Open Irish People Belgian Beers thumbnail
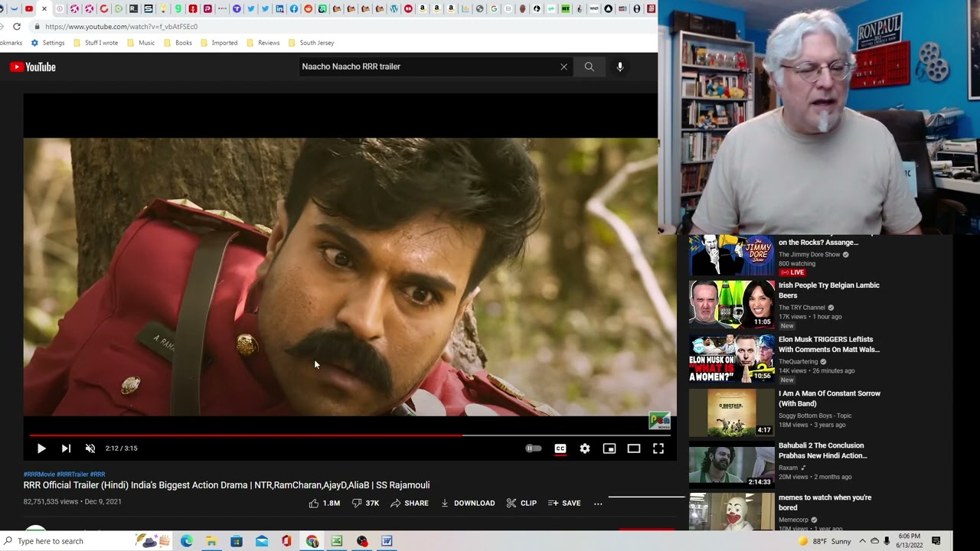 (732, 303)
